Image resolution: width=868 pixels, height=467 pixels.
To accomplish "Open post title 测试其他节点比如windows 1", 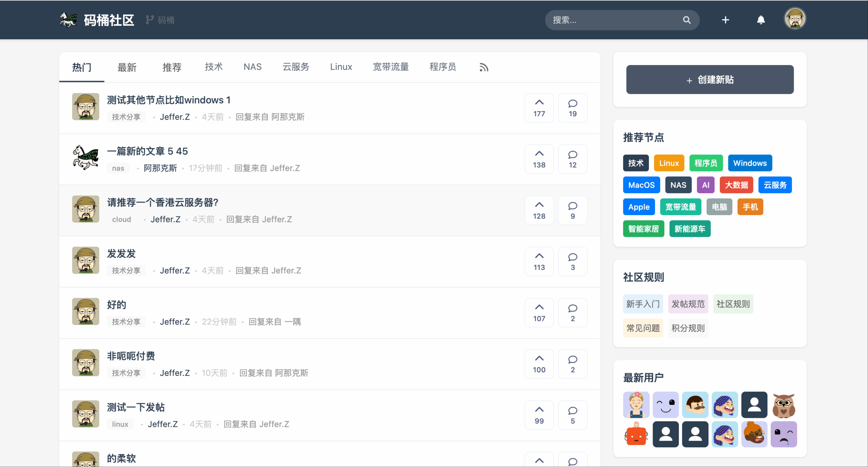I will [x=169, y=100].
